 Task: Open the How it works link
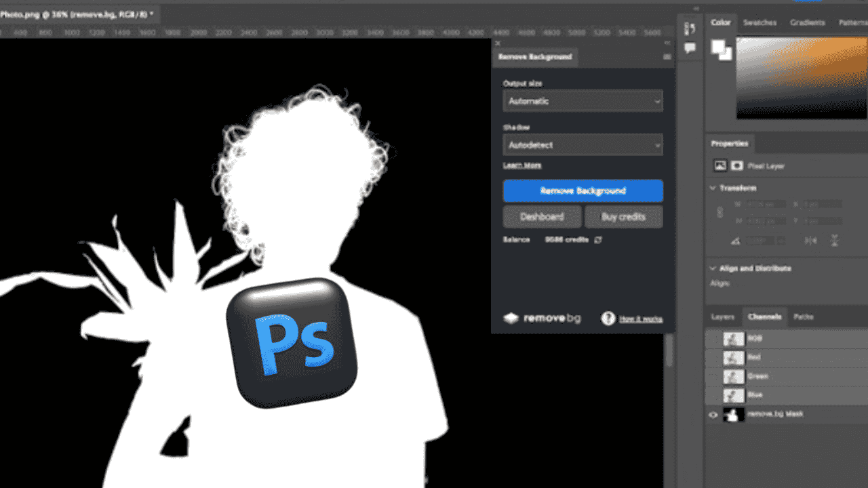coord(641,319)
